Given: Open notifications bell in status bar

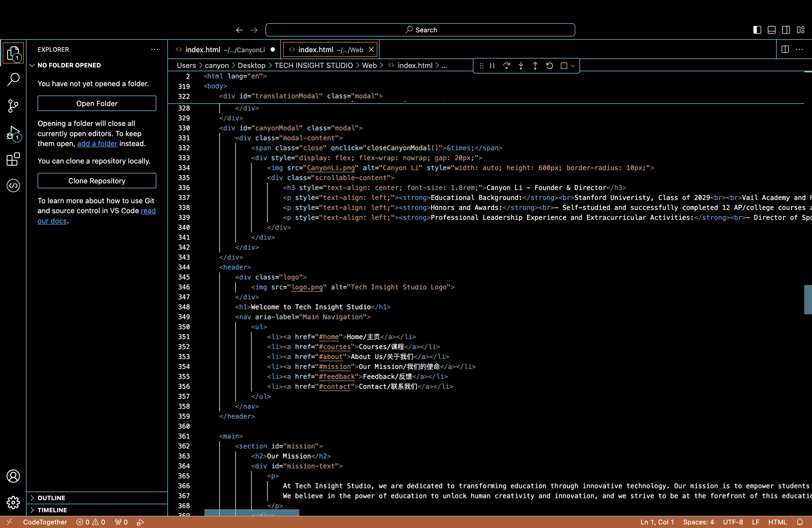Looking at the screenshot, I should (x=800, y=522).
